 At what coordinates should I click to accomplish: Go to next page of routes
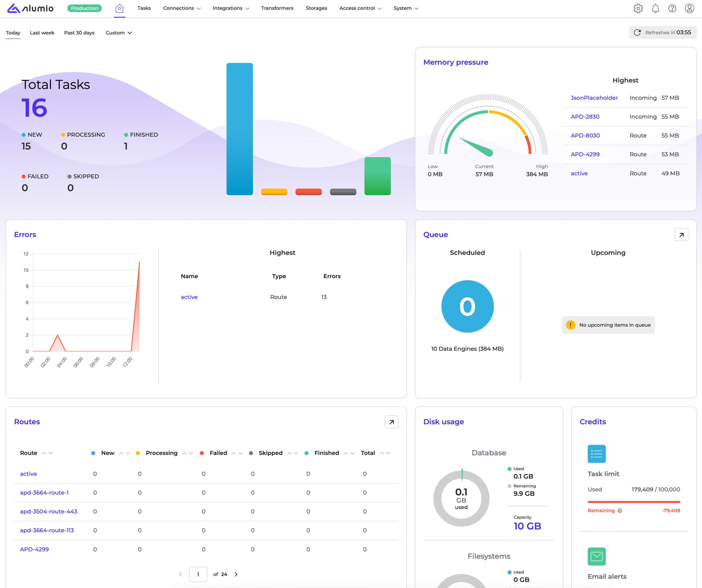(236, 574)
